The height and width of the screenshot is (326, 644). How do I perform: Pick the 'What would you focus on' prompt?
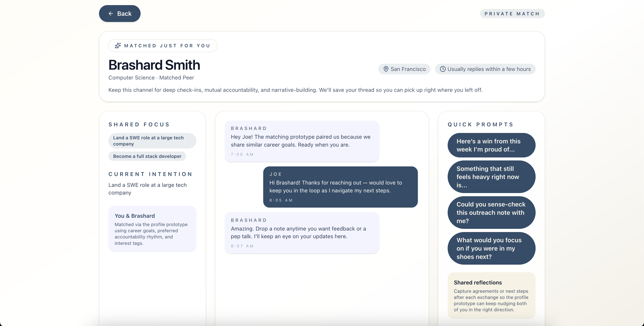tap(491, 248)
